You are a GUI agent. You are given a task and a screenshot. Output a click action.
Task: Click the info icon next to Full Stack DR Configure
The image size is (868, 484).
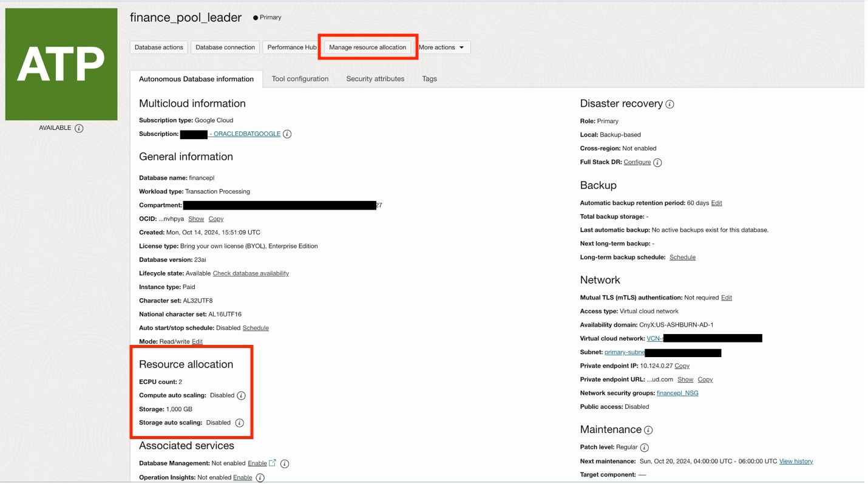(x=657, y=163)
